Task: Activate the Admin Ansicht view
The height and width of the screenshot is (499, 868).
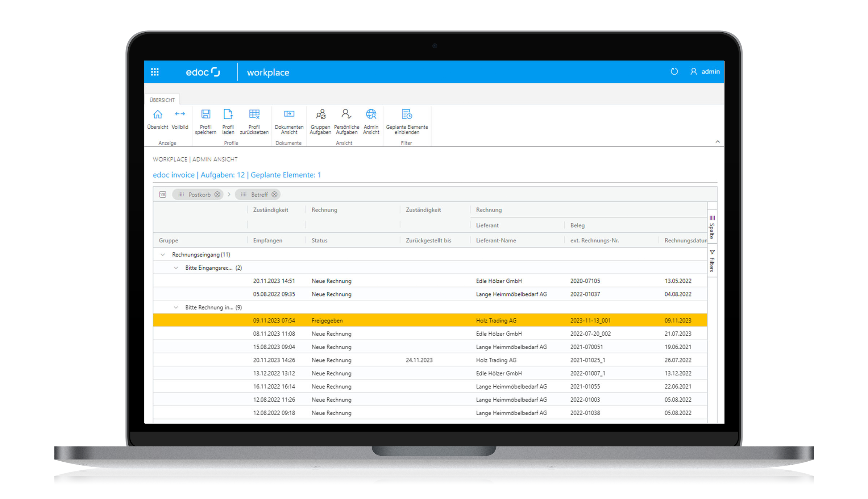Action: pos(371,115)
